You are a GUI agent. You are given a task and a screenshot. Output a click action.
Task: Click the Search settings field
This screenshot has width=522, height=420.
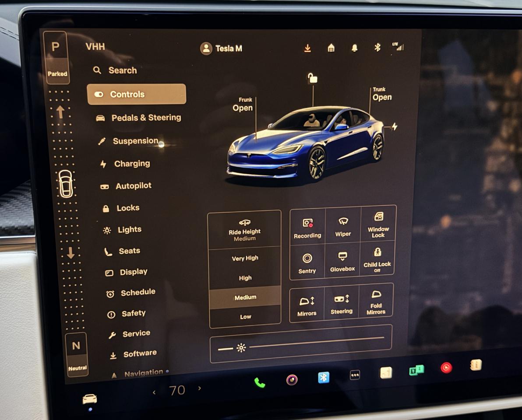tap(115, 70)
